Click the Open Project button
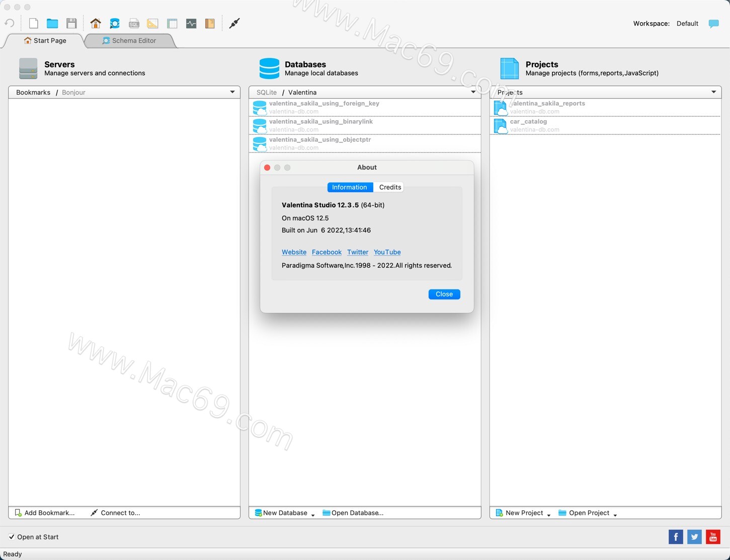The image size is (730, 560). [584, 513]
